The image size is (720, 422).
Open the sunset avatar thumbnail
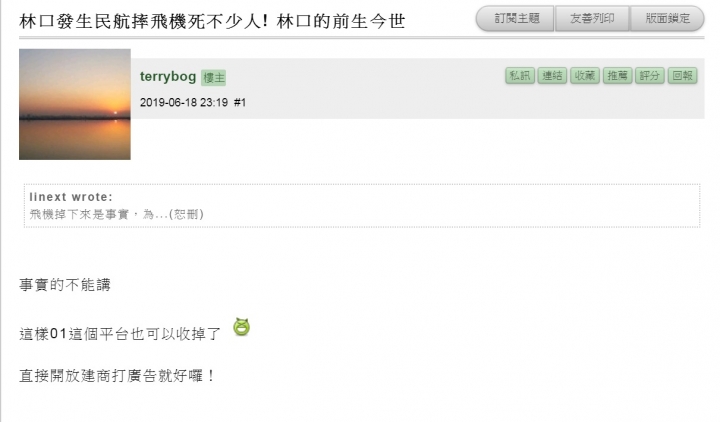tap(75, 105)
